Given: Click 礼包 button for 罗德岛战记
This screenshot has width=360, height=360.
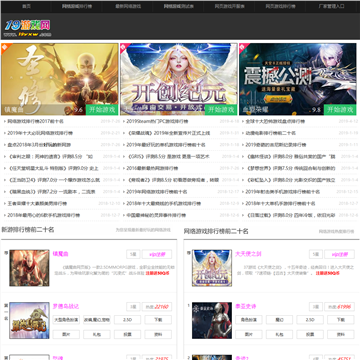Looking at the screenshot, I should (x=97, y=334).
